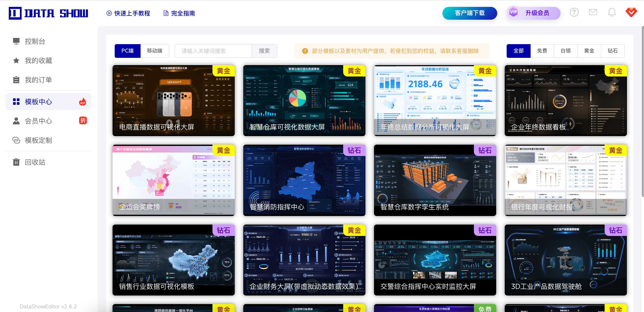Filter templates by 免费

pos(542,51)
